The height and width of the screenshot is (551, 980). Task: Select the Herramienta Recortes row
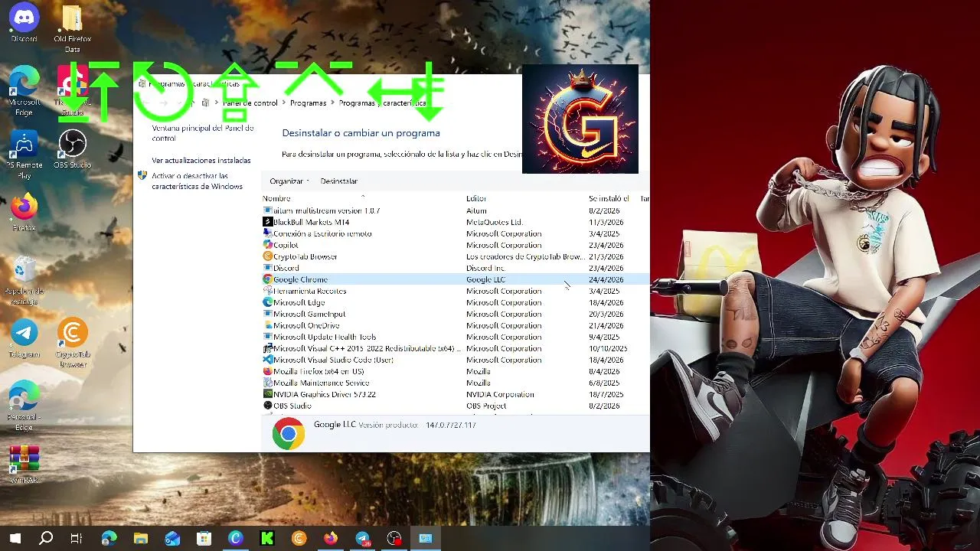[x=456, y=291]
